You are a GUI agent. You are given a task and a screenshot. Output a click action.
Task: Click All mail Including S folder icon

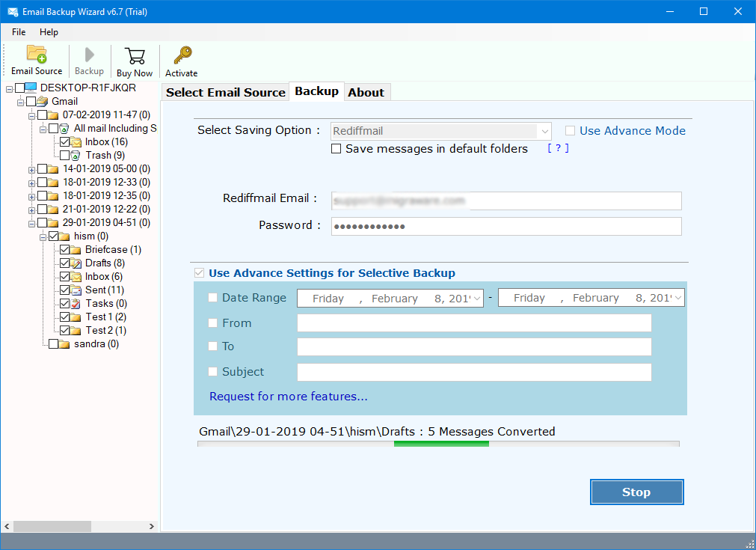(64, 129)
